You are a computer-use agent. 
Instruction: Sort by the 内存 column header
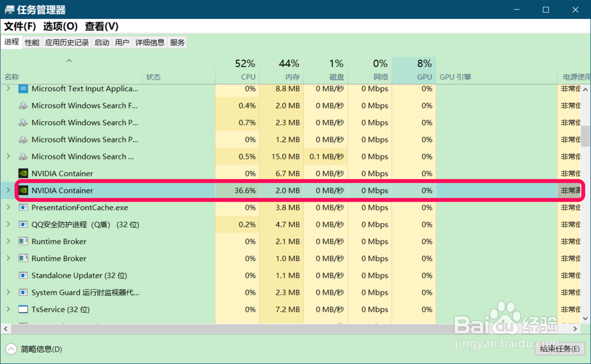point(281,70)
